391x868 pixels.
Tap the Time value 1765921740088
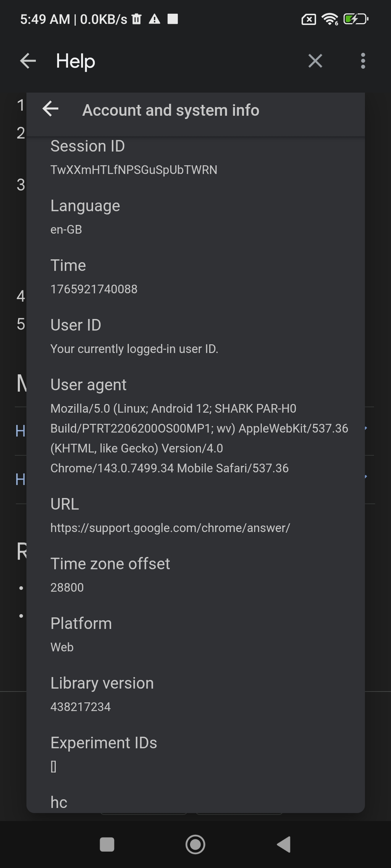coord(94,289)
